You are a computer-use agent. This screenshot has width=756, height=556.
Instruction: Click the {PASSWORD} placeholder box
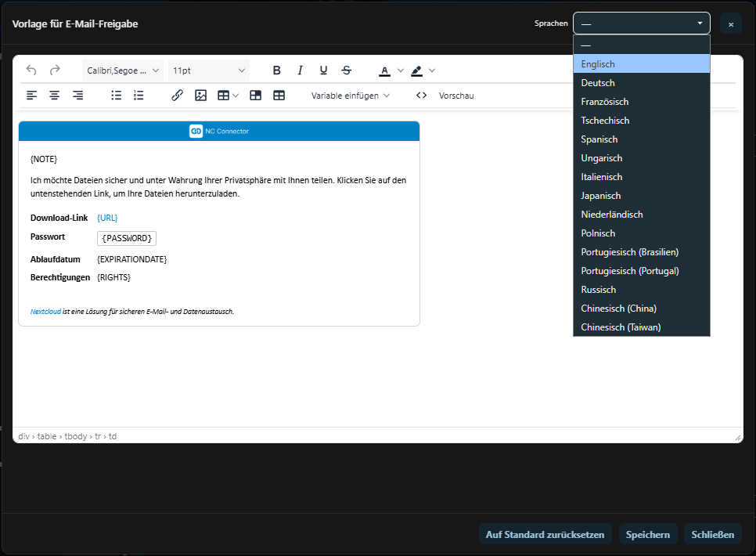tap(127, 238)
